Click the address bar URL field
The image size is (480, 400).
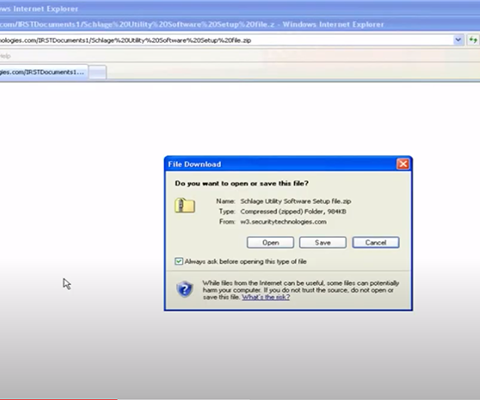click(x=226, y=40)
